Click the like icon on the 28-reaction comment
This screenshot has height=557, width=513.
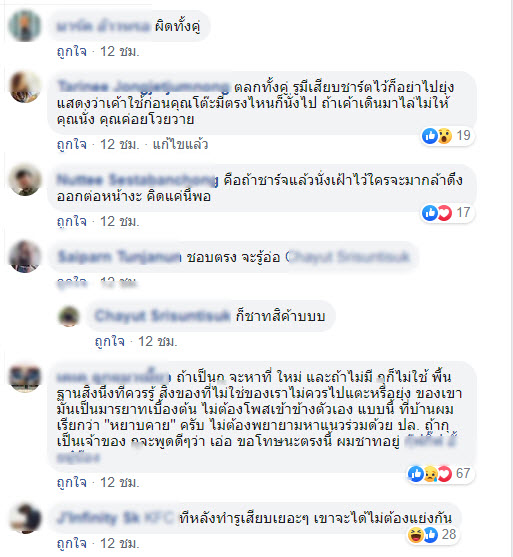(x=430, y=535)
